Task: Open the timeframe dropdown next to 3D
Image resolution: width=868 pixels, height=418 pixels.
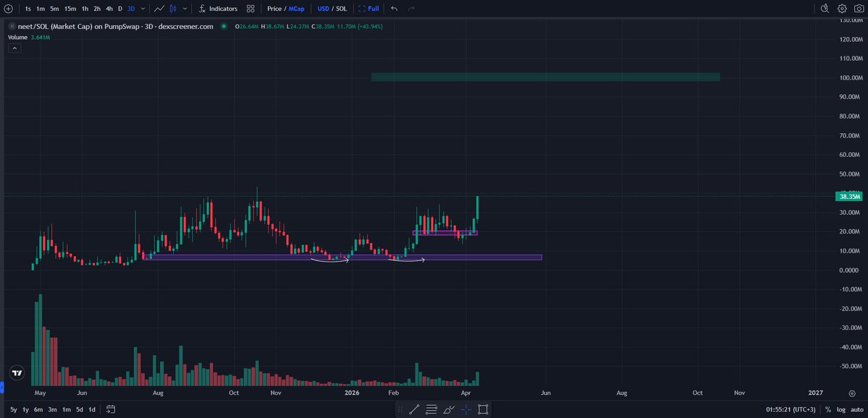Action: (141, 8)
